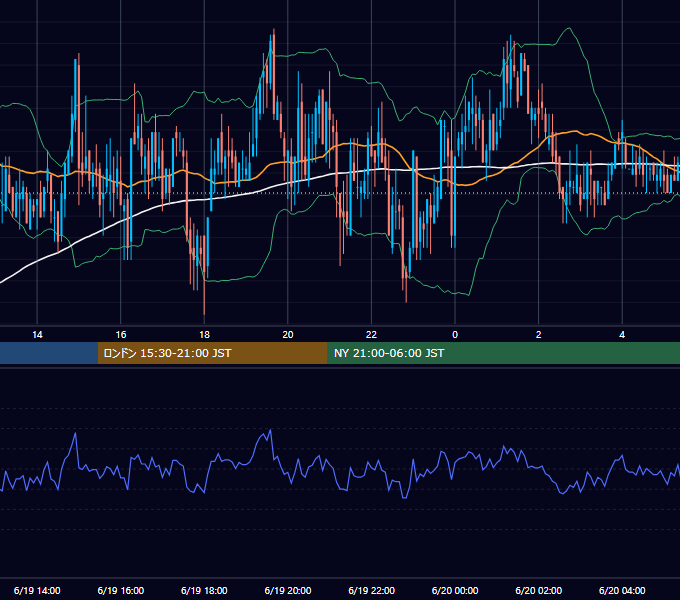Click the 6/19 14:00 date label

pos(37,590)
